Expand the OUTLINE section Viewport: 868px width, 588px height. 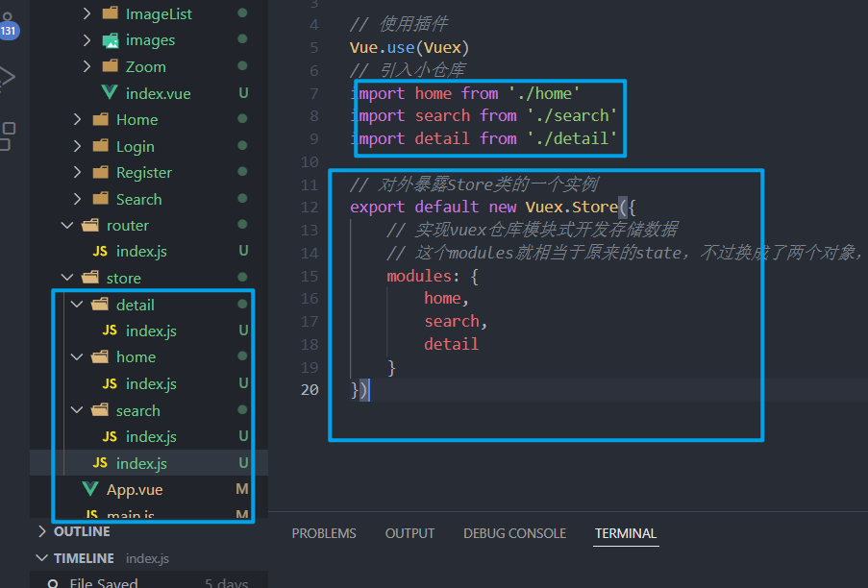tap(42, 531)
